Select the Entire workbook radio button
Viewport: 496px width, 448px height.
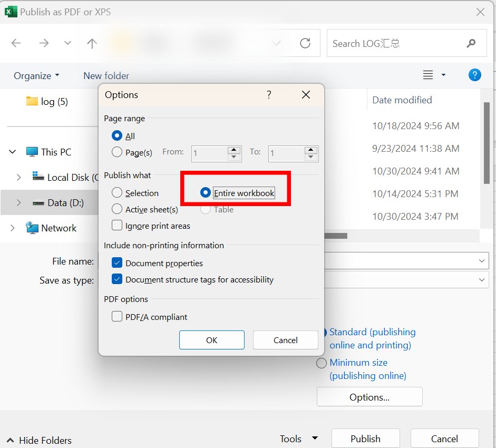[x=205, y=192]
